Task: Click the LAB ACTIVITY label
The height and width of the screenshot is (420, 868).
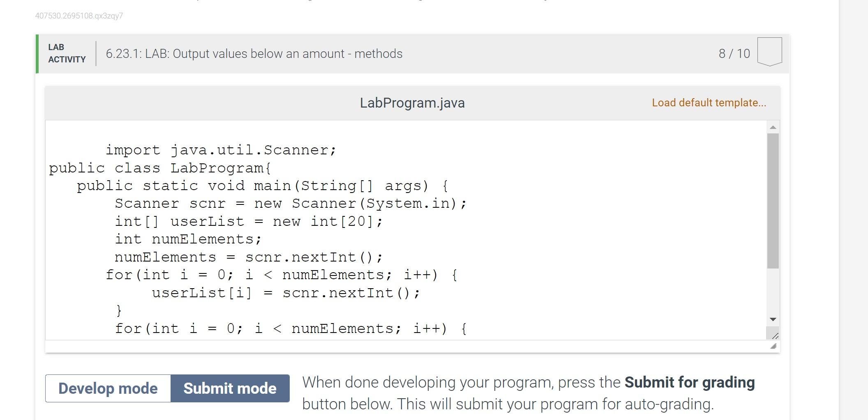Action: point(67,53)
